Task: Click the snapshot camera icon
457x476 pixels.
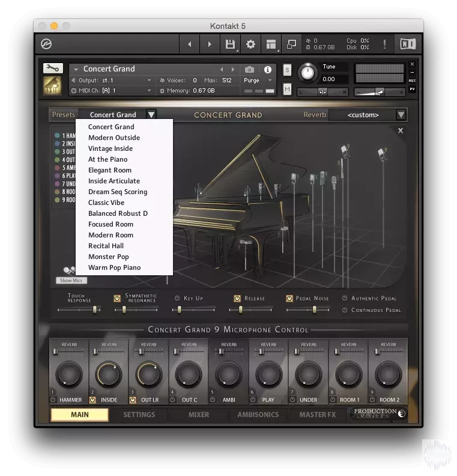Action: point(249,70)
